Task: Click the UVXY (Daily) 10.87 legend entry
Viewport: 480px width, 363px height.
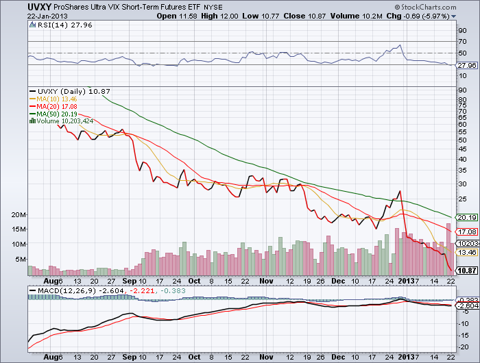Action: click(70, 91)
